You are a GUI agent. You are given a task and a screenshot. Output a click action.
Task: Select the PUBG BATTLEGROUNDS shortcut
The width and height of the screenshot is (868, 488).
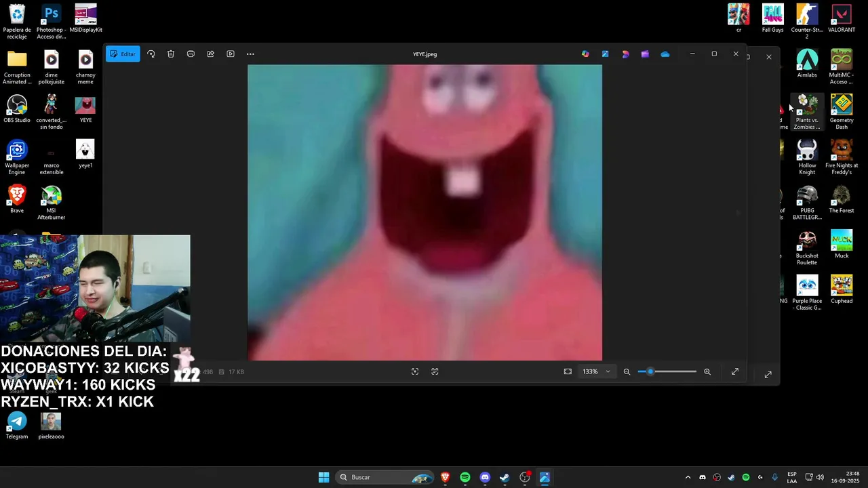(807, 203)
